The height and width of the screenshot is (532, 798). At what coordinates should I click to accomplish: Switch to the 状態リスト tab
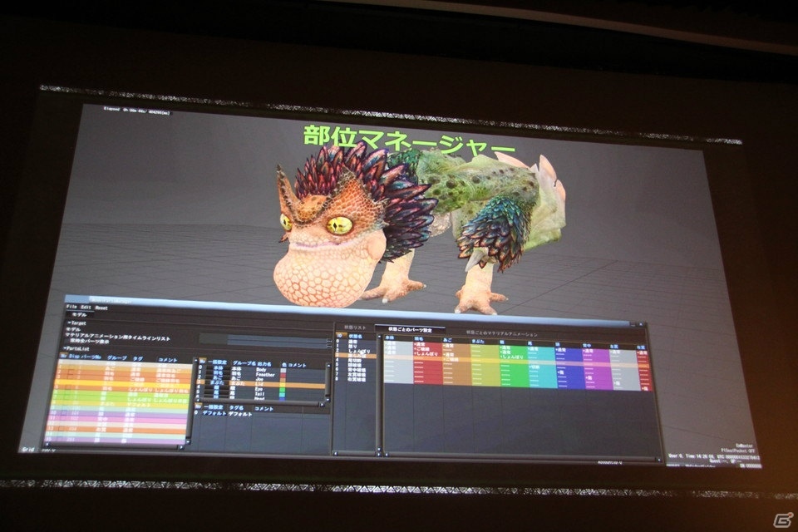pos(355,328)
